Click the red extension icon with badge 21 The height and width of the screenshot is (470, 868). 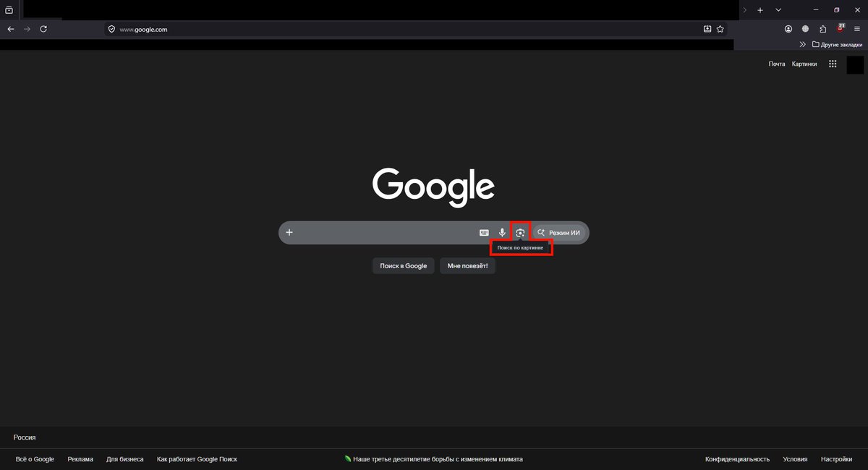point(841,28)
